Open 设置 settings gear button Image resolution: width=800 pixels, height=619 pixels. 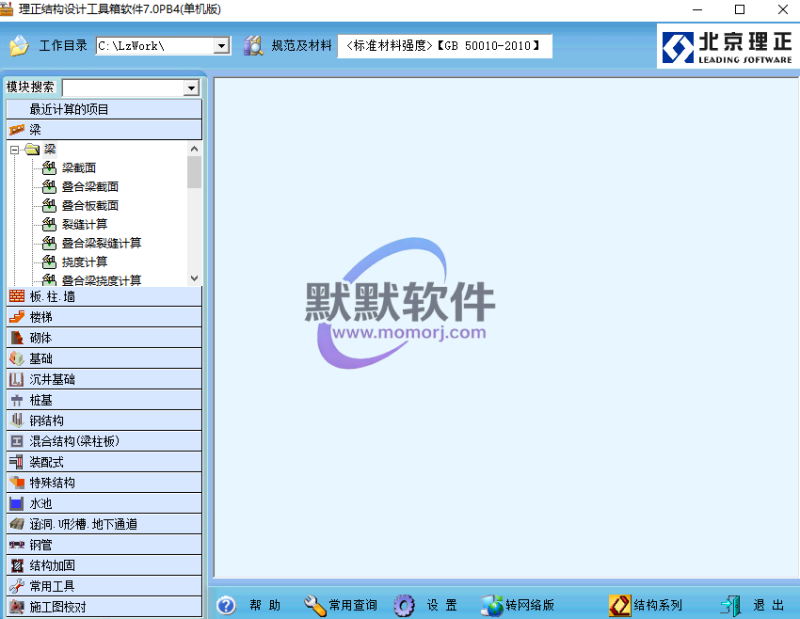[426, 605]
